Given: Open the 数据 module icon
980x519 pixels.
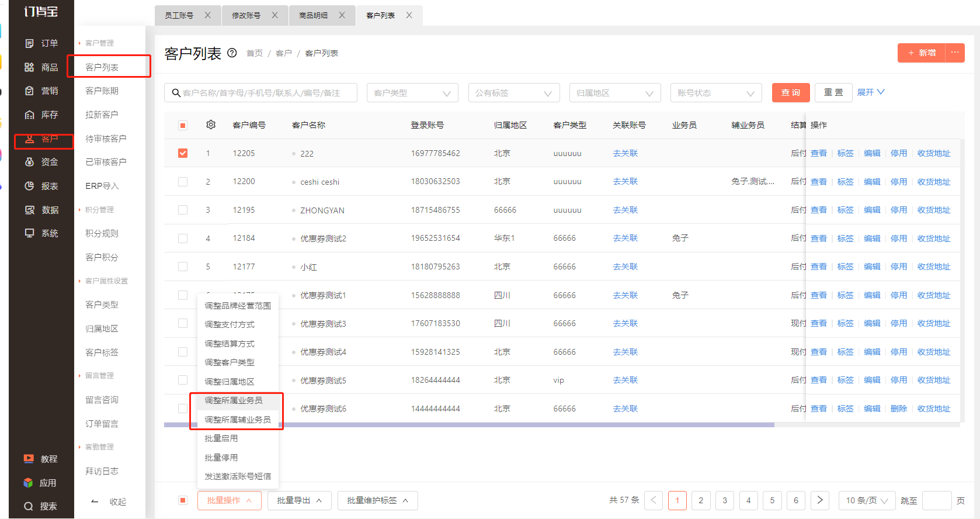Looking at the screenshot, I should (29, 210).
